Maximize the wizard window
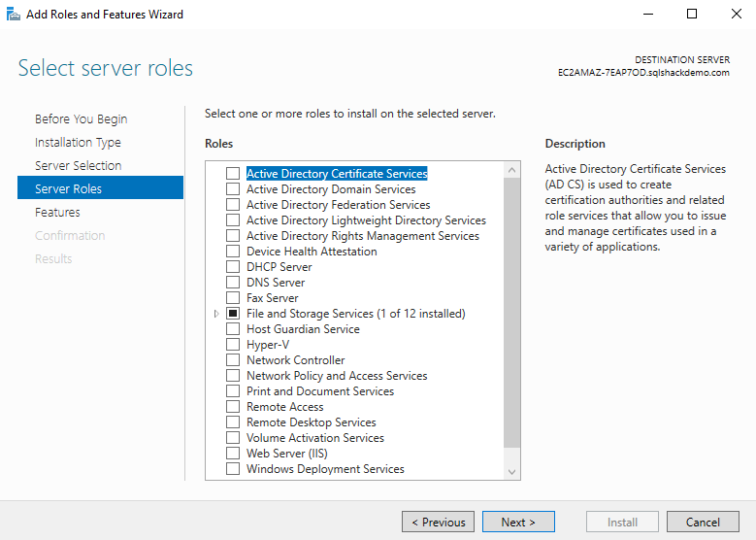 692,15
